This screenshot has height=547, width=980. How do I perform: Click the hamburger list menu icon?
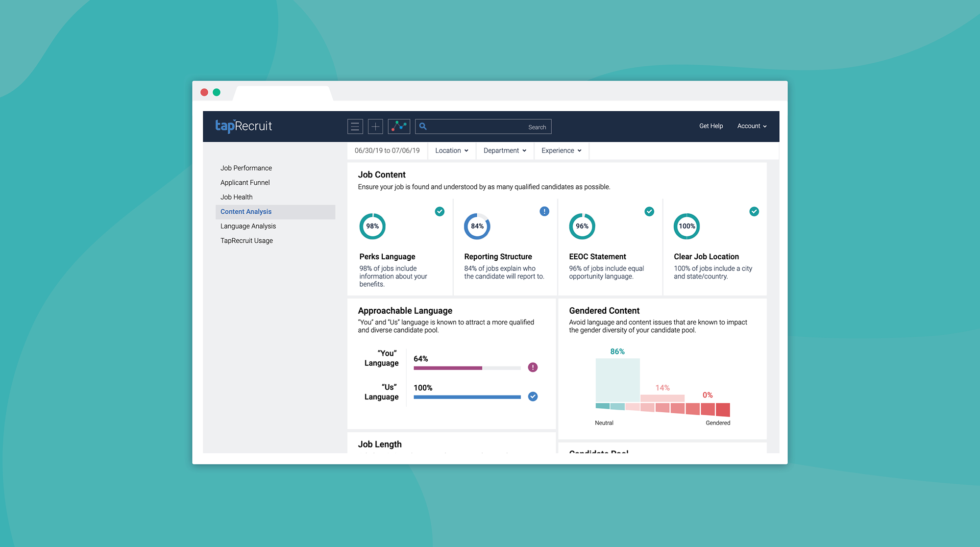[355, 126]
